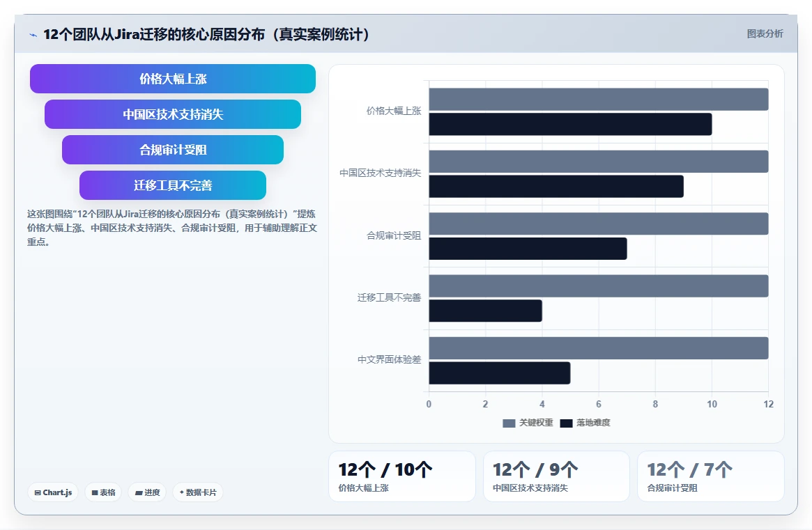Open the 12个 / 9个 data card
This screenshot has height=530, width=812.
556,476
